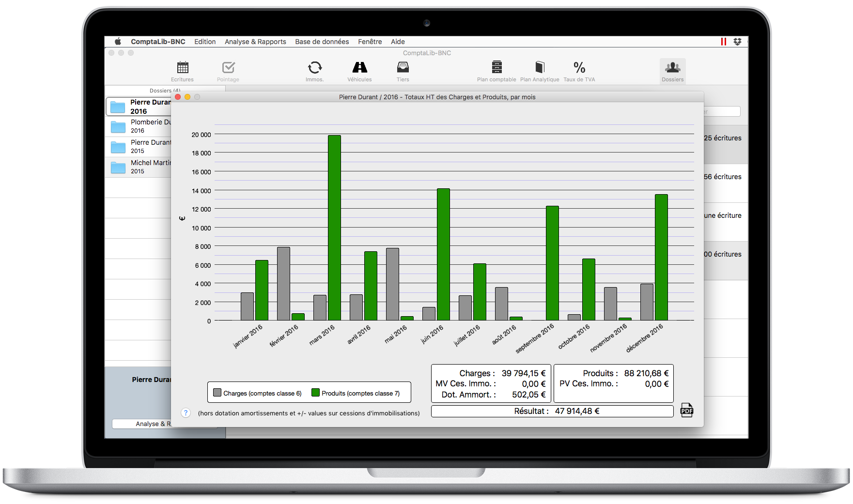Click the Résultat value 47 914,48 €
Viewport: 853px width, 504px height.
coord(577,411)
